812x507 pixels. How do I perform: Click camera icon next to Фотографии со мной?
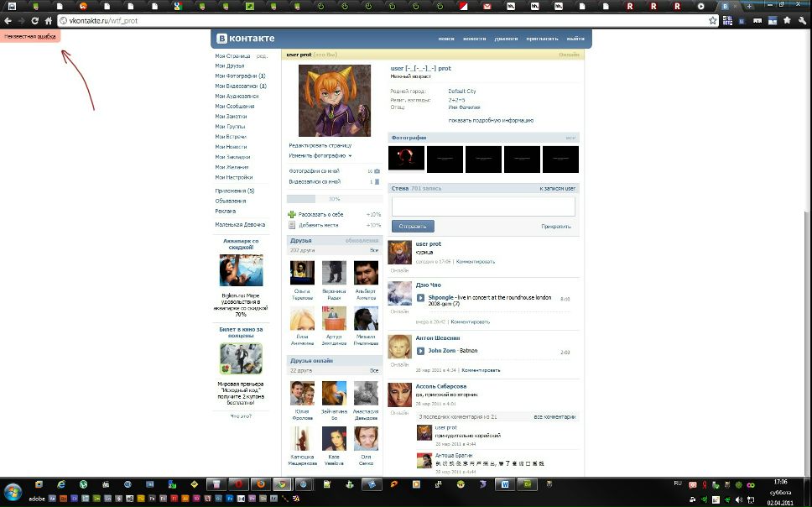click(377, 171)
